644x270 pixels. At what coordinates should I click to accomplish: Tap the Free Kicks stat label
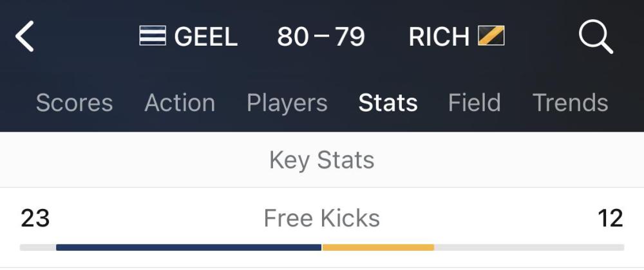[321, 217]
